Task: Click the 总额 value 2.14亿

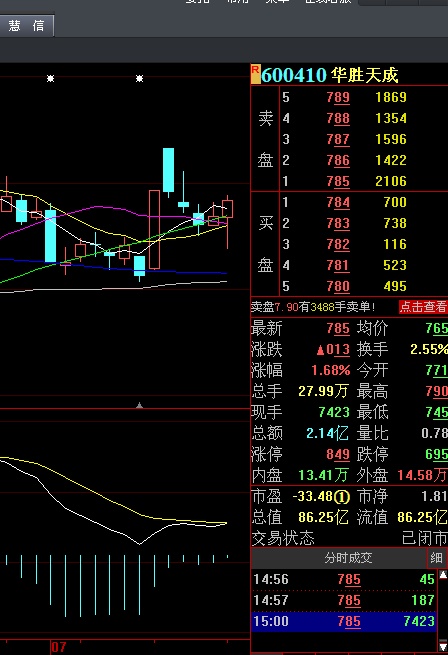Action: 327,433
